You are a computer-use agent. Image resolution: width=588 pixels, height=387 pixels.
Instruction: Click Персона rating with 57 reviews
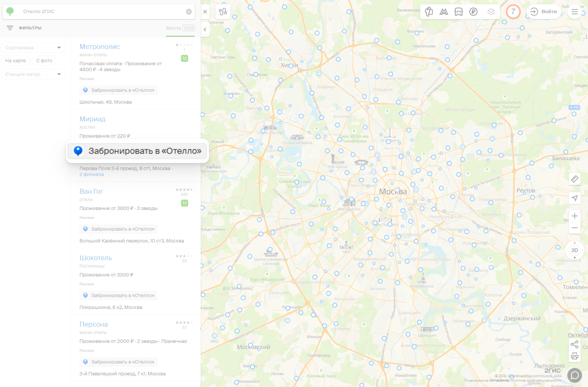(184, 325)
